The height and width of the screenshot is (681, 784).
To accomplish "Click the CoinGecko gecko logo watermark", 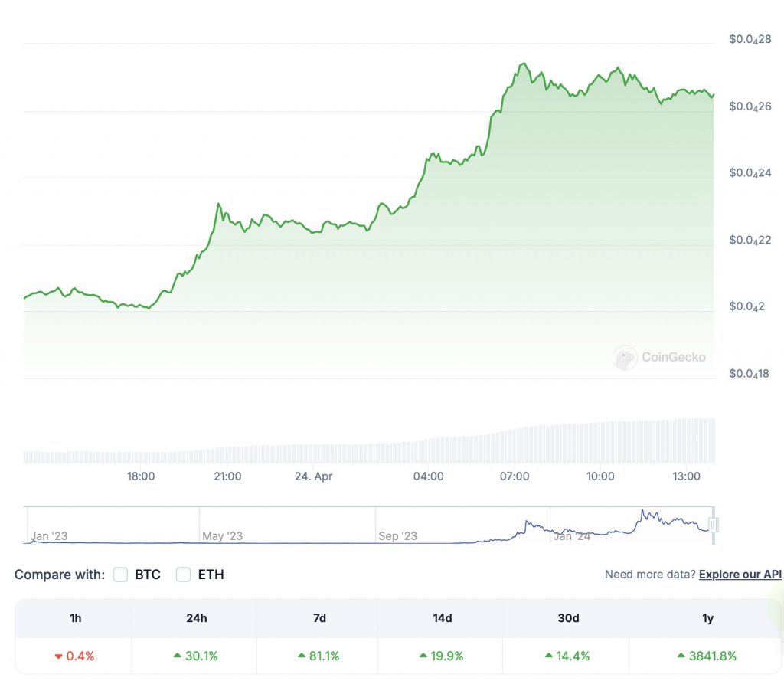I will pyautogui.click(x=626, y=356).
